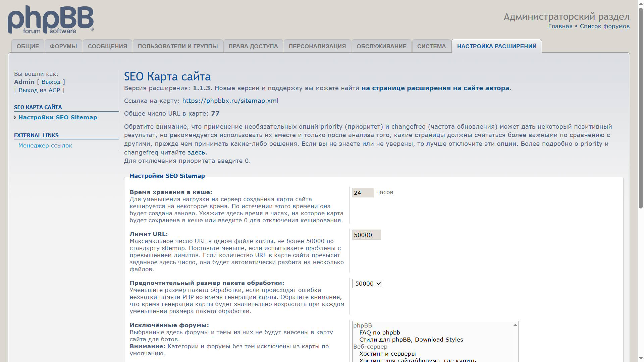The image size is (644, 362).
Task: Click the SEO КАРТА САЙТА sidebar heading
Action: tap(38, 107)
